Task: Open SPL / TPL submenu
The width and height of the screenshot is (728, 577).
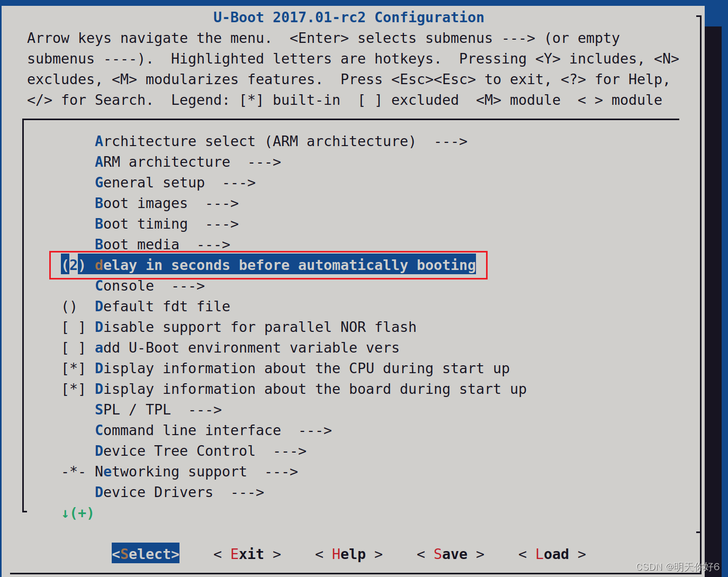Action: coord(132,410)
